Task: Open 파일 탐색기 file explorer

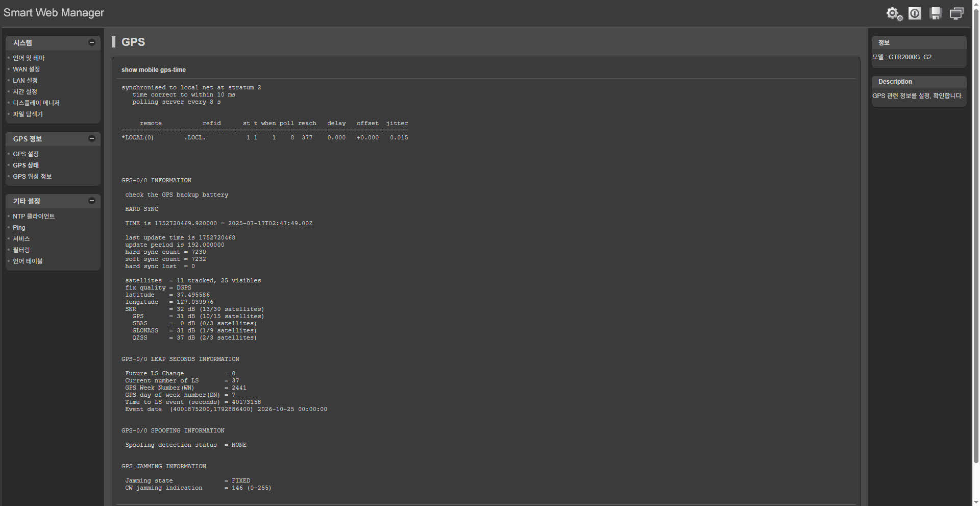Action: pyautogui.click(x=28, y=114)
